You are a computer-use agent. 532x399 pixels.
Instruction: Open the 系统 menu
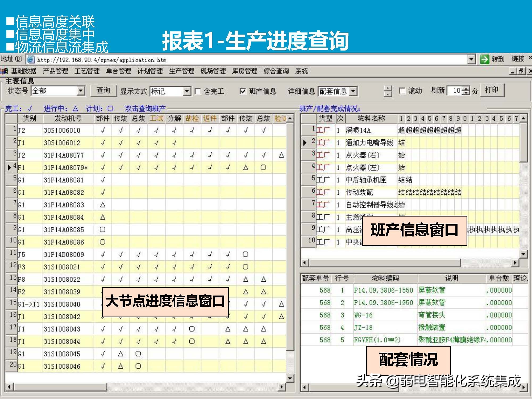301,71
